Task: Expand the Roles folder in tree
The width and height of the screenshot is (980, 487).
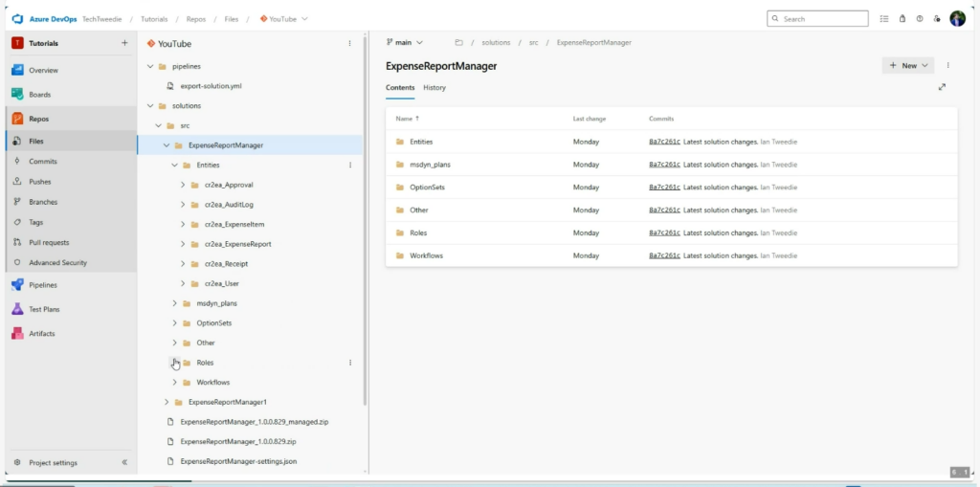Action: [174, 363]
